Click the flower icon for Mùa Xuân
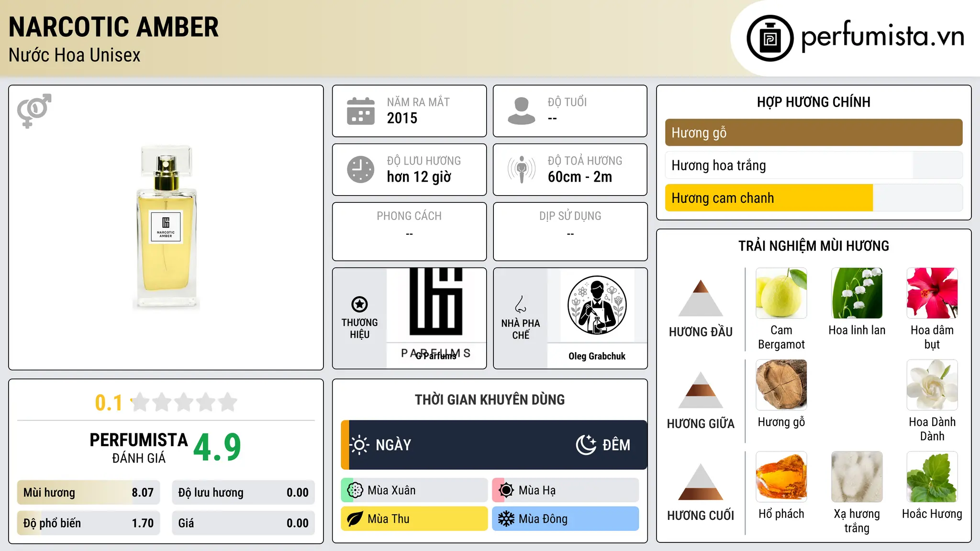This screenshot has height=551, width=980. (355, 490)
